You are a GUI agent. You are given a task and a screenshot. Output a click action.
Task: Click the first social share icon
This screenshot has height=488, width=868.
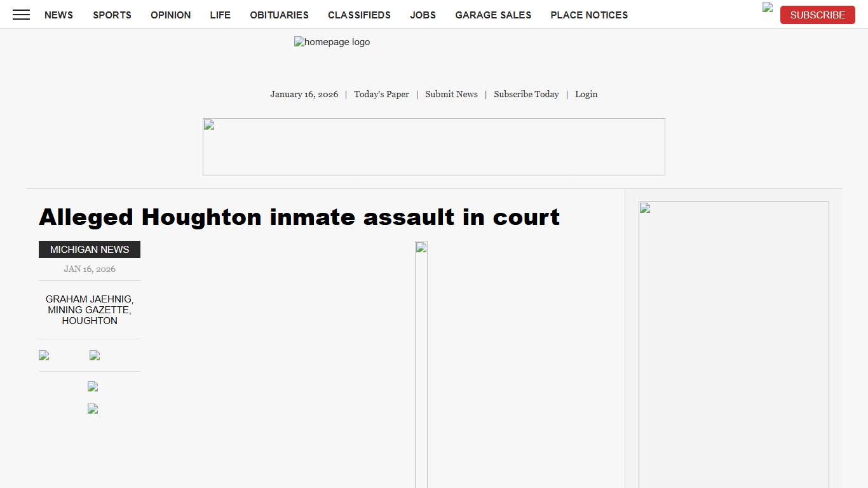43,355
